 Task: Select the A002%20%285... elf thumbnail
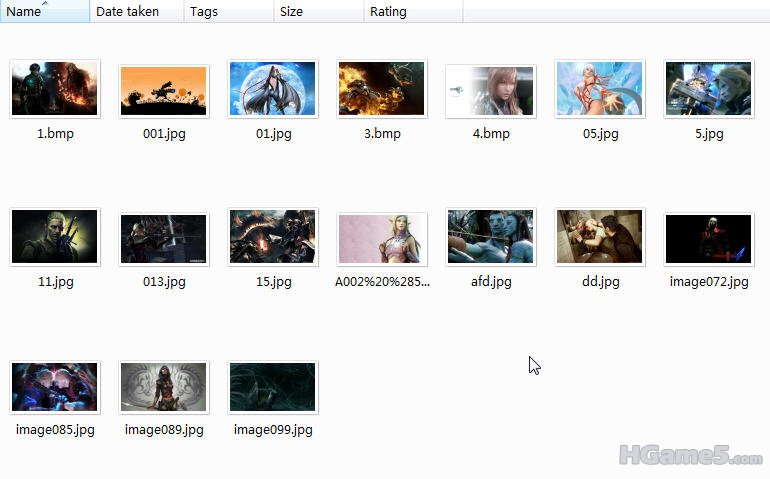click(x=382, y=239)
